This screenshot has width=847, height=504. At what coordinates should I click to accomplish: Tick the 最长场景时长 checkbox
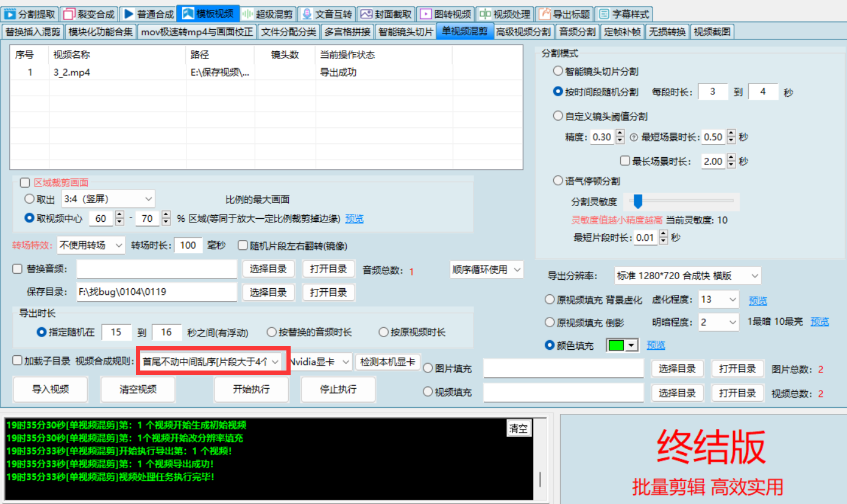click(625, 161)
